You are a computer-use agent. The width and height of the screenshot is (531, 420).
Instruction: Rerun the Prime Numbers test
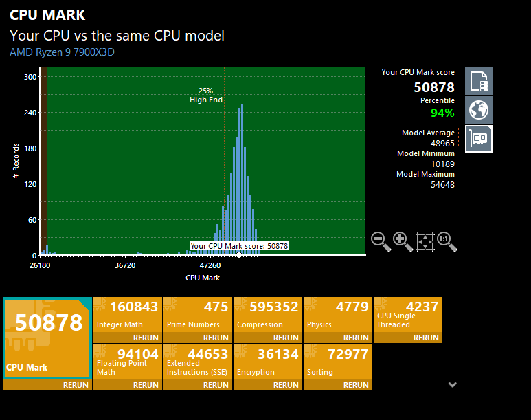click(216, 338)
